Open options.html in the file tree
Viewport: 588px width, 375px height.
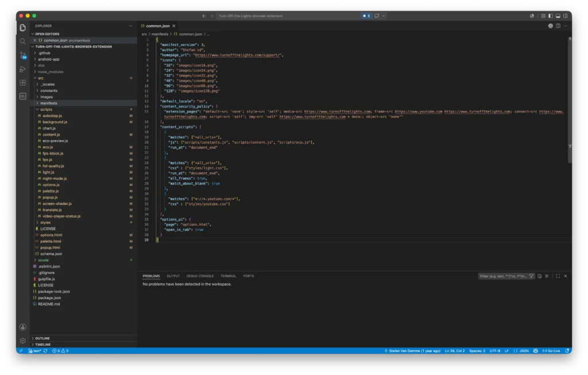pyautogui.click(x=83, y=235)
